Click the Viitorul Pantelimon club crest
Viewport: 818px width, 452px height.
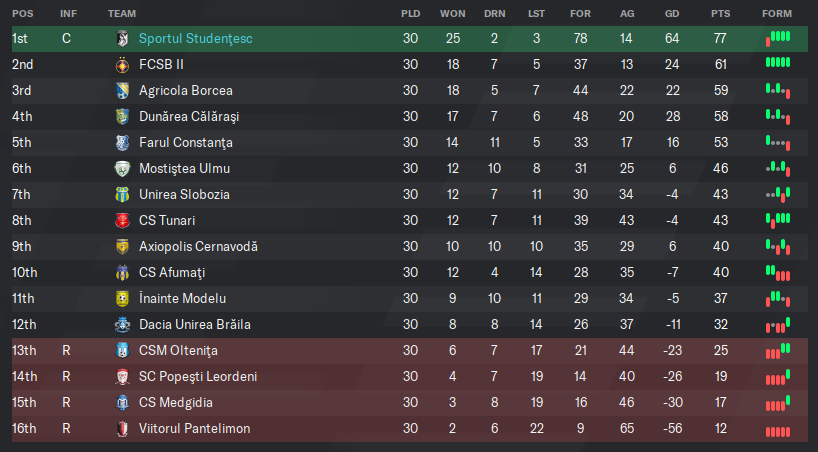122,429
